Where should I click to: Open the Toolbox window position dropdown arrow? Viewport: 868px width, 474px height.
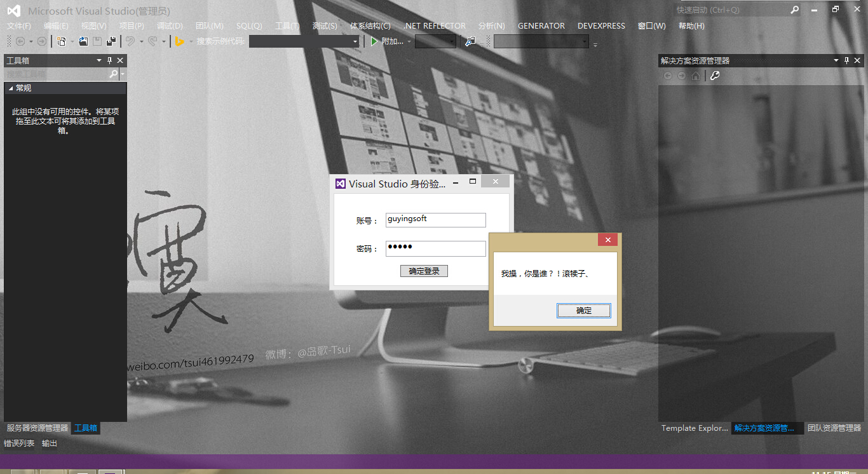coord(99,60)
